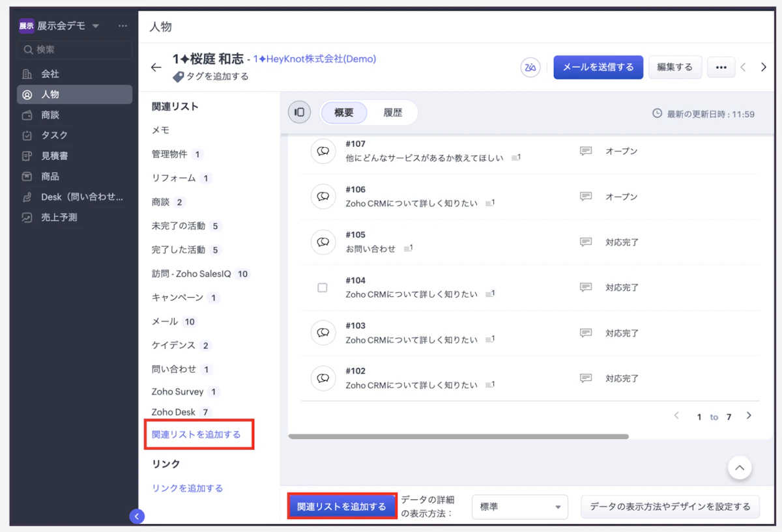Open the 商談 module in sidebar
The height and width of the screenshot is (532, 782).
[50, 115]
